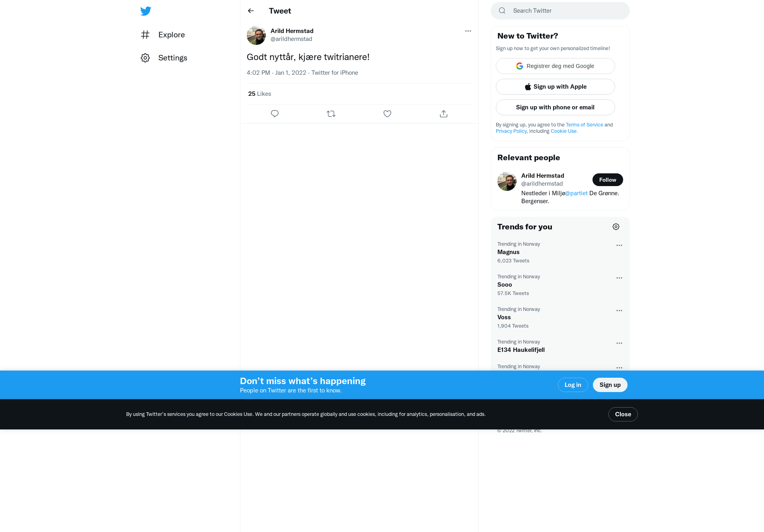Viewport: 764px width, 532px height.
Task: Go back using the arrow icon
Action: coord(251,11)
